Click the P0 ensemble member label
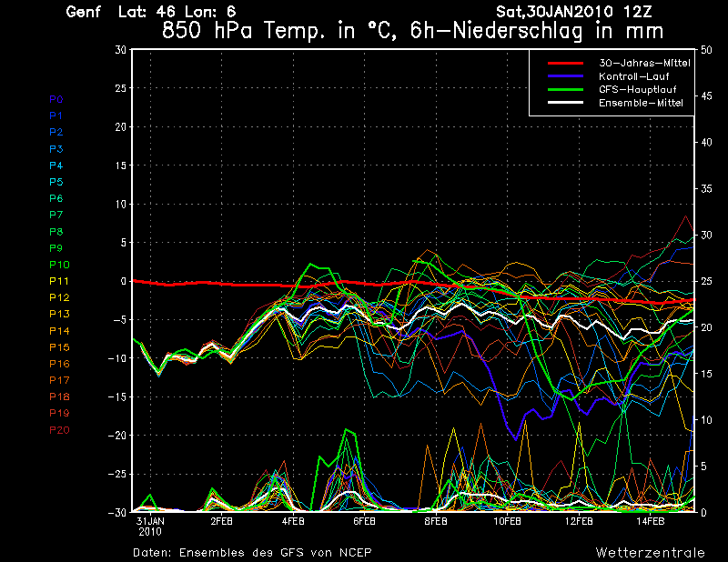This screenshot has height=562, width=728. [56, 99]
